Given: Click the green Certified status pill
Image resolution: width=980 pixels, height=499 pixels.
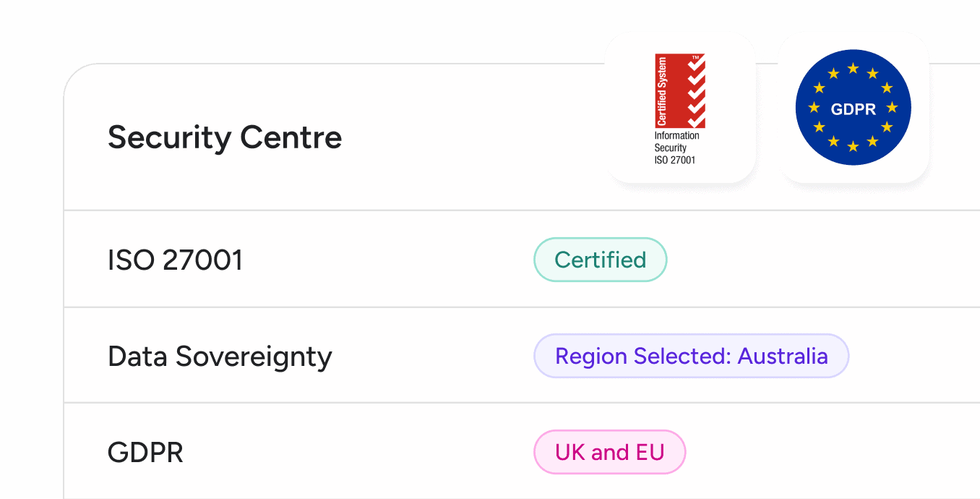Looking at the screenshot, I should point(600,260).
